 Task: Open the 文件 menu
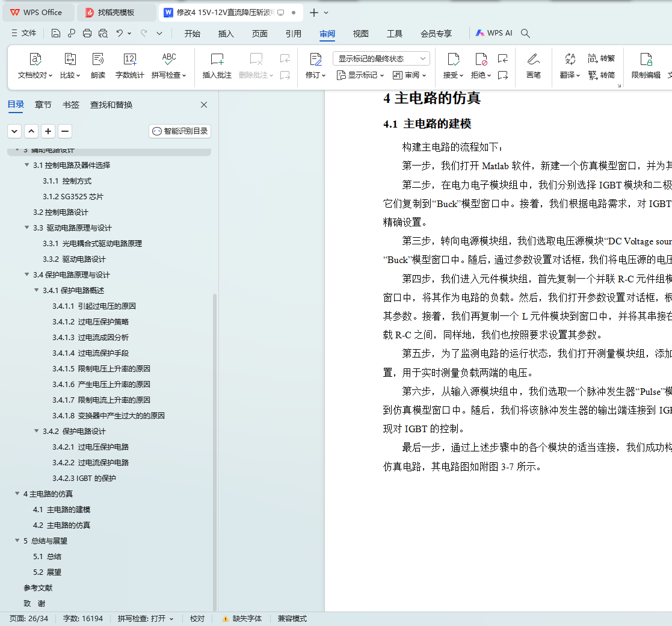point(24,33)
